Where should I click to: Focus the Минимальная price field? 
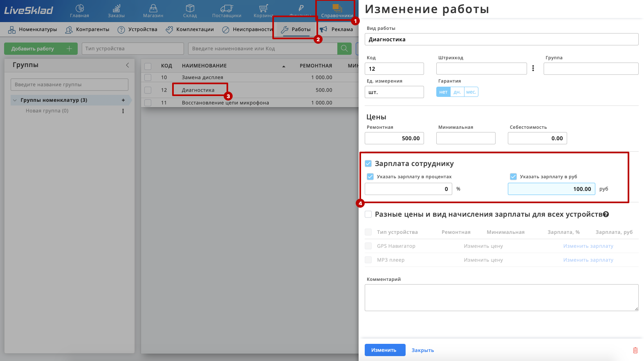click(x=466, y=138)
